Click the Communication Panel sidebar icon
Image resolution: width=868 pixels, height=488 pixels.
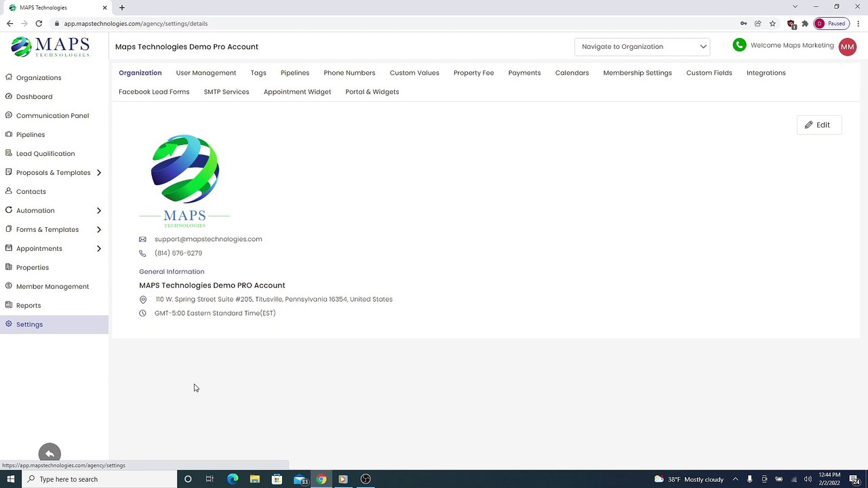[9, 115]
